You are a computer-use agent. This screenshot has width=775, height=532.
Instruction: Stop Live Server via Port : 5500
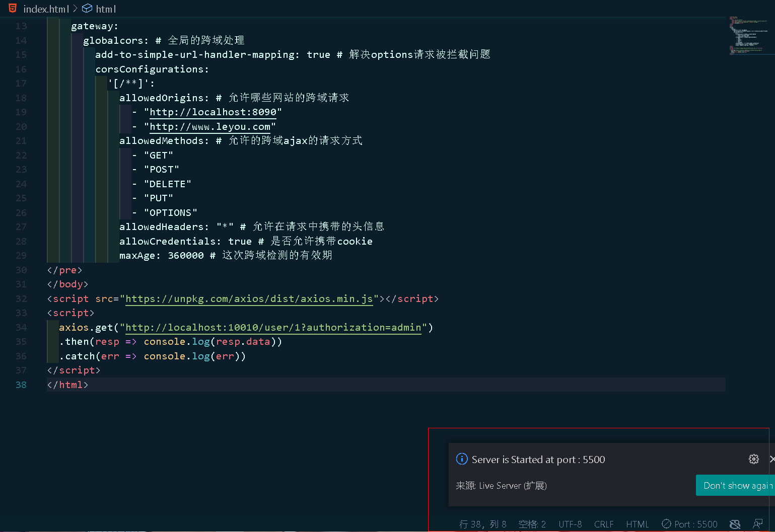pos(689,524)
